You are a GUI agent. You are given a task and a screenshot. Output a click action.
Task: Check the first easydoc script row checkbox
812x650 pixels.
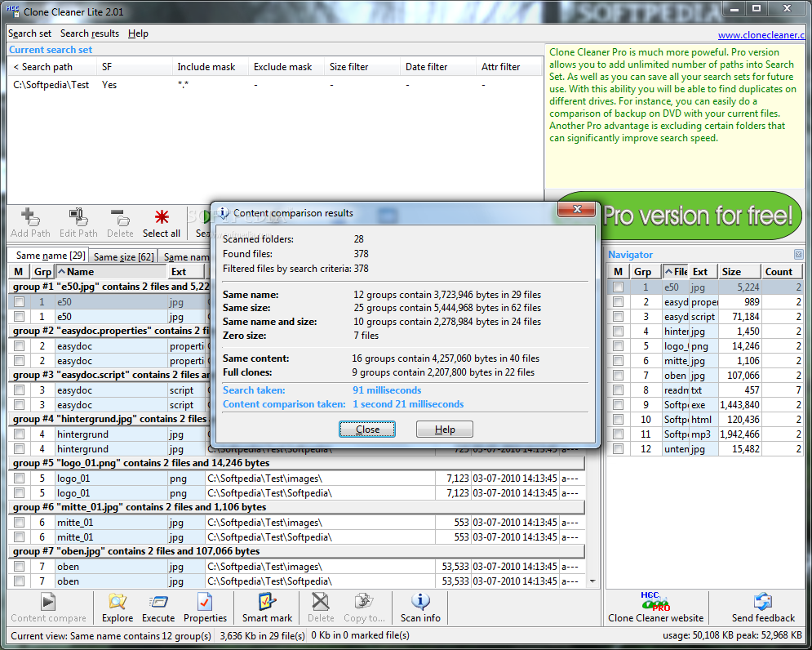(19, 390)
